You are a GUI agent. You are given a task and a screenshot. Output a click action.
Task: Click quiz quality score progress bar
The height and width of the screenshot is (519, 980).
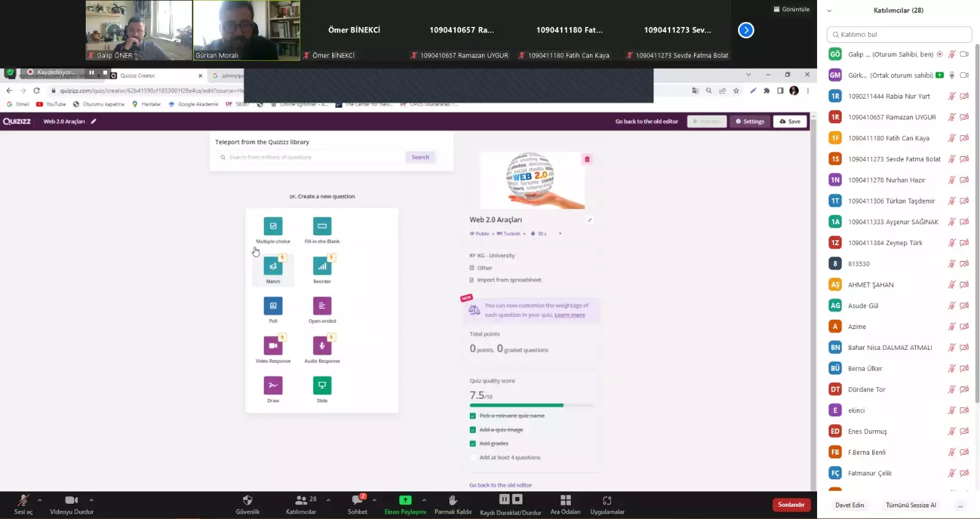tap(532, 405)
